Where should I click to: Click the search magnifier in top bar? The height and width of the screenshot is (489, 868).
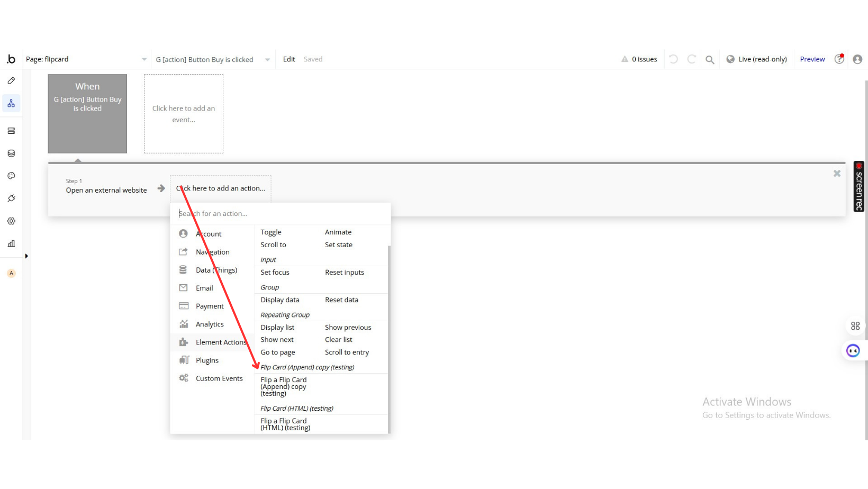[x=710, y=59]
